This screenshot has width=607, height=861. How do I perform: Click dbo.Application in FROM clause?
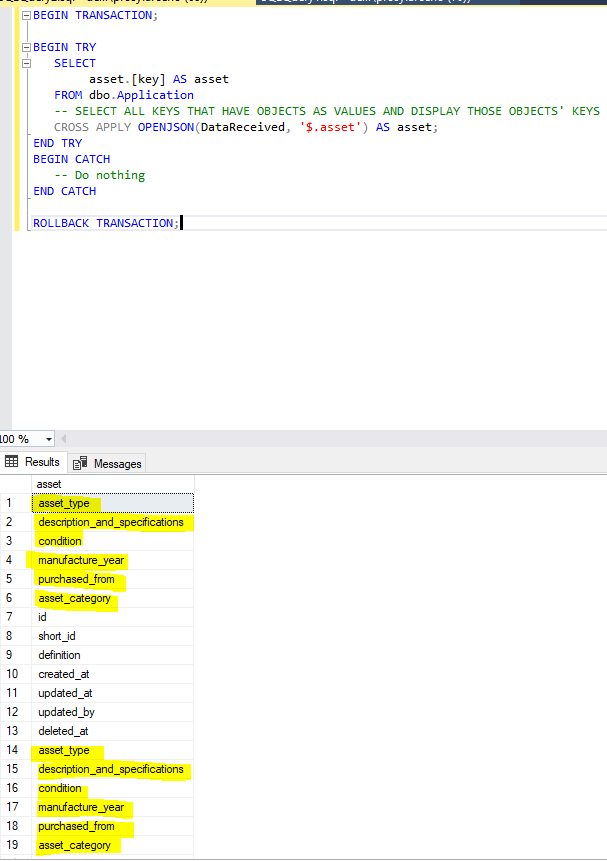pyautogui.click(x=141, y=95)
